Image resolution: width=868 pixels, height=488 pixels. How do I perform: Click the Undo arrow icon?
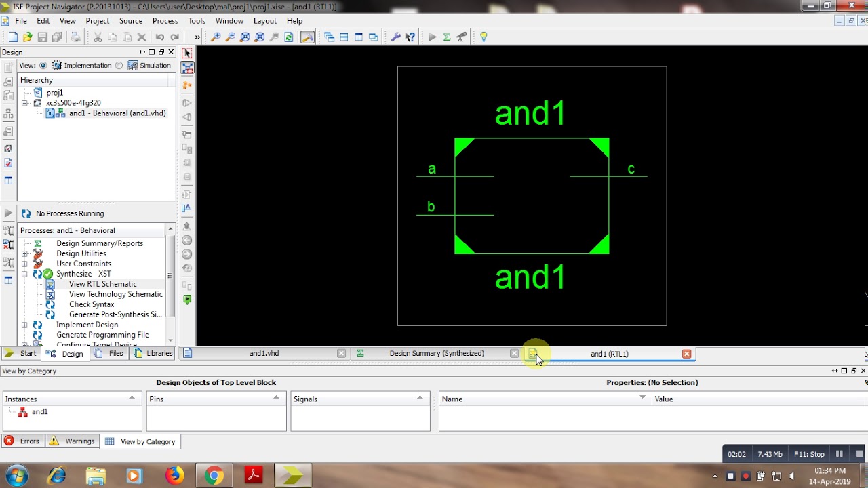159,37
